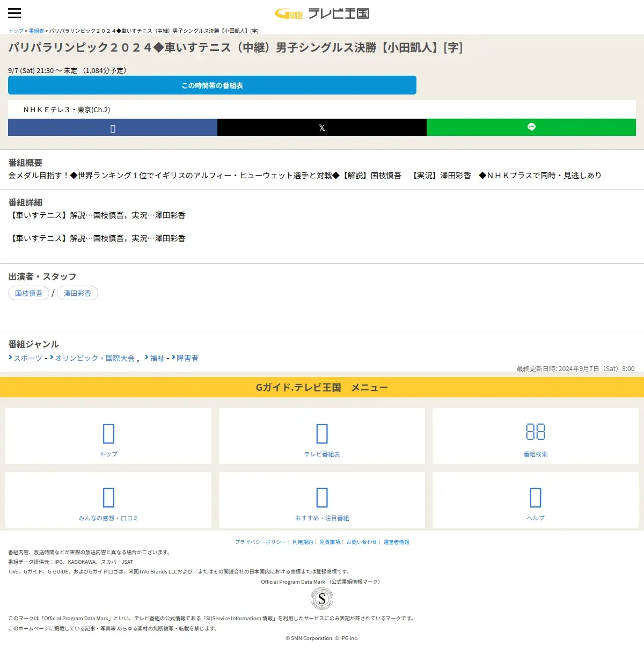Open スポーツ genre link
644x661 pixels.
[x=28, y=358]
